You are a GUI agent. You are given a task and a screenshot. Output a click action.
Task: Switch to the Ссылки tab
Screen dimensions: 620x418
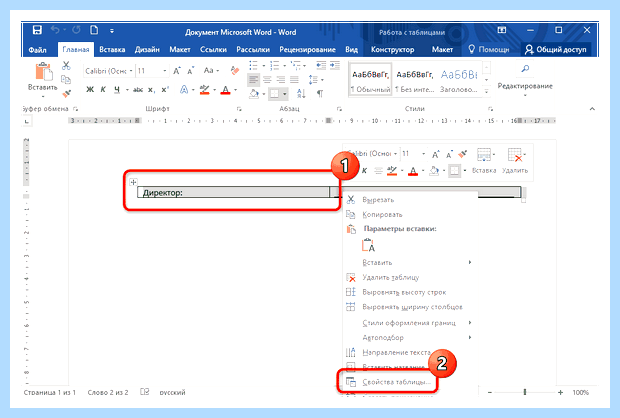[x=214, y=49]
